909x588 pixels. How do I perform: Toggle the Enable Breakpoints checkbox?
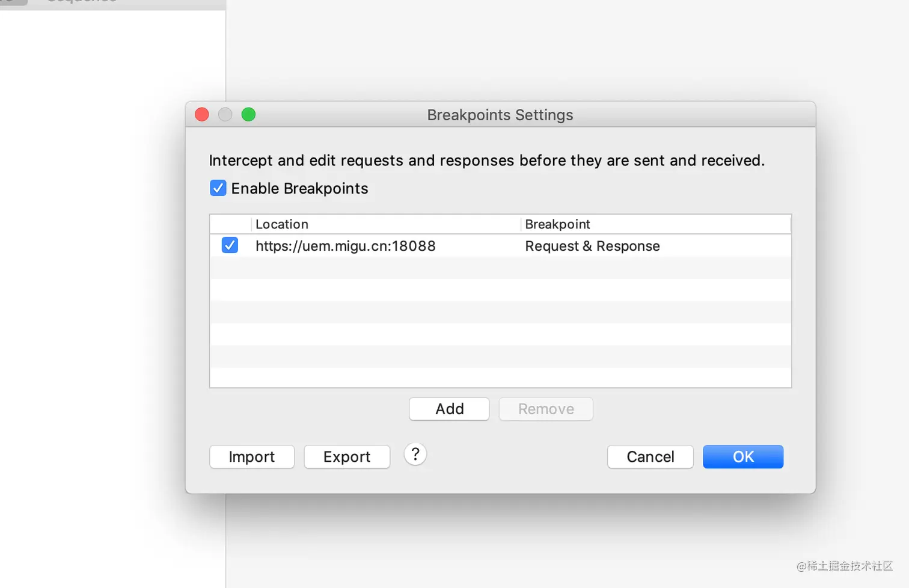coord(218,188)
